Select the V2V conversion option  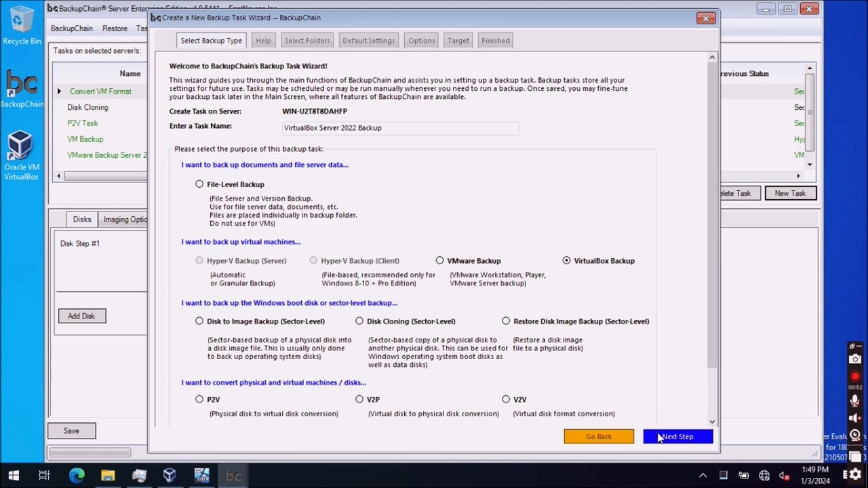[506, 399]
